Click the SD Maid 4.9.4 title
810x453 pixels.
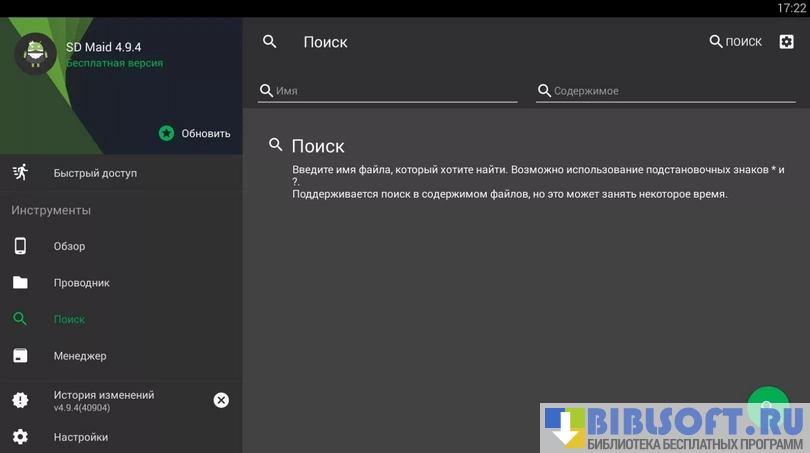103,47
